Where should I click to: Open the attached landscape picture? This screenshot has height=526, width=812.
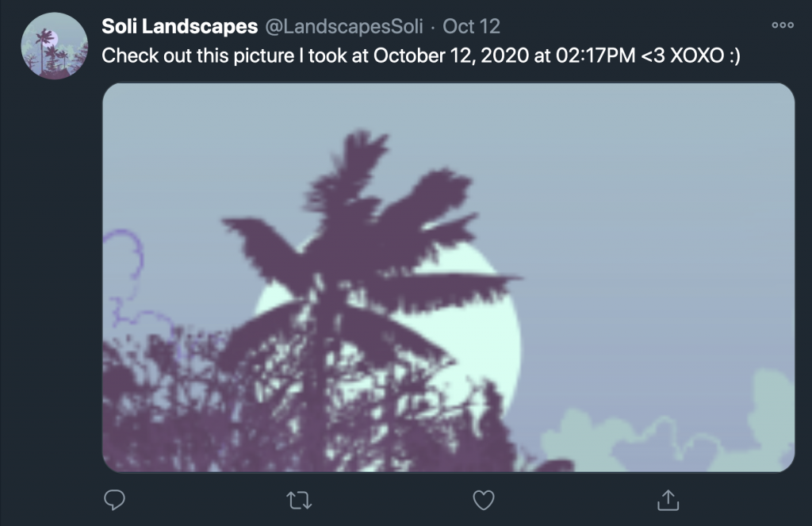[x=449, y=277]
